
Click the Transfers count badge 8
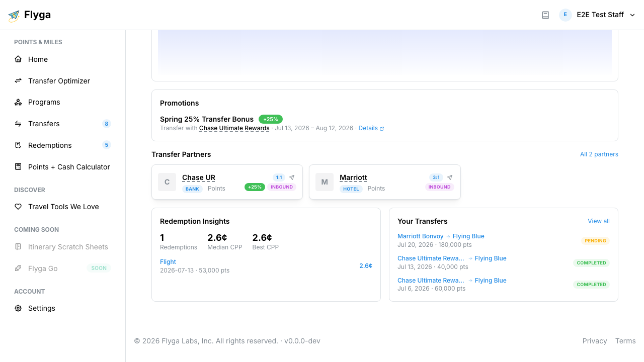pos(106,124)
